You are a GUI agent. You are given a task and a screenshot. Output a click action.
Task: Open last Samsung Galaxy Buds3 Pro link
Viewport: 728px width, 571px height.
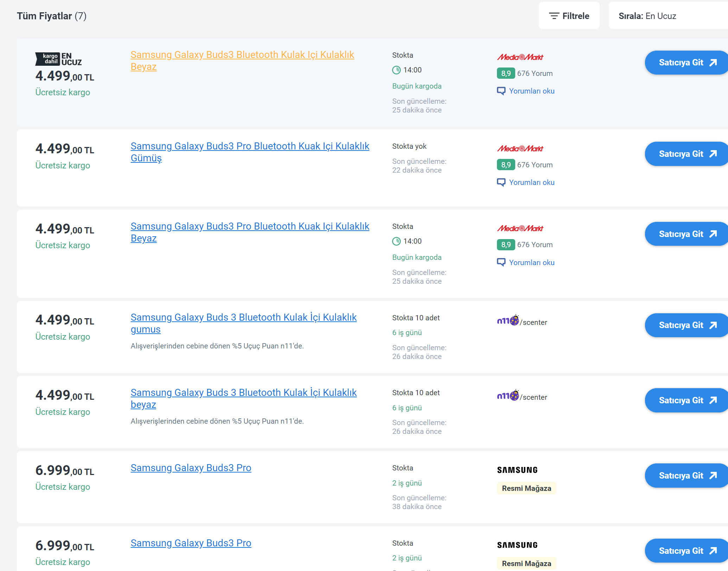coord(191,543)
